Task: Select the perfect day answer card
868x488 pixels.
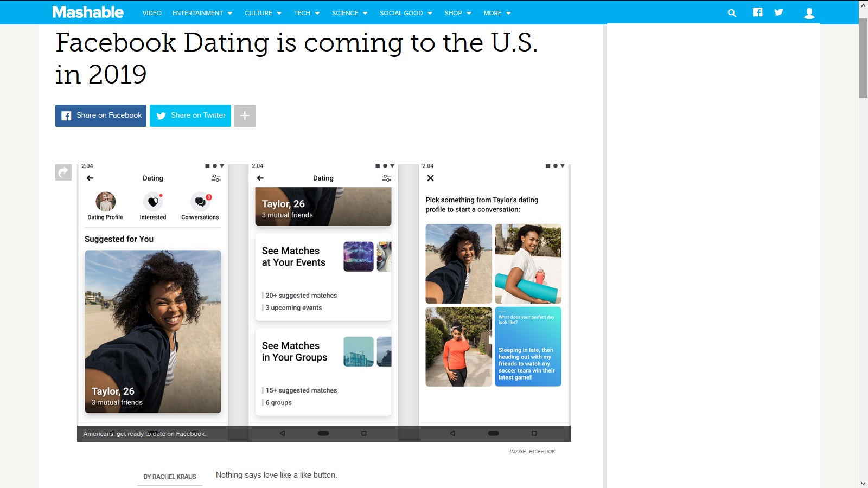Action: click(x=528, y=347)
